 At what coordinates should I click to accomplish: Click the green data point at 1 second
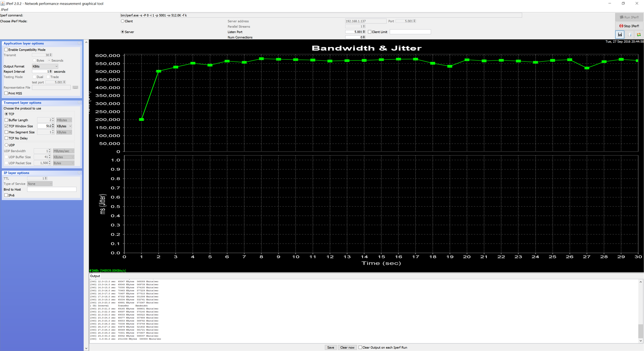(142, 119)
